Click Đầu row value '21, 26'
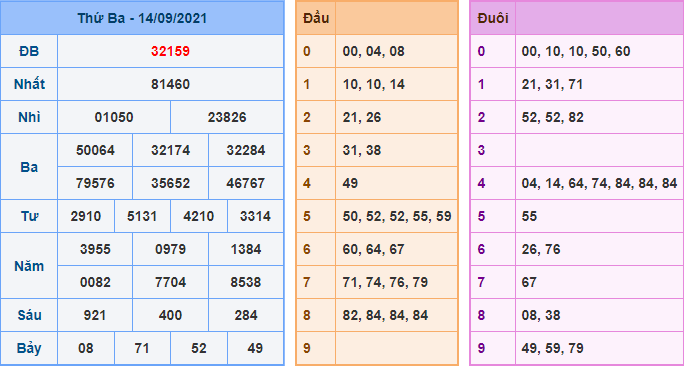This screenshot has height=366, width=684. (362, 117)
